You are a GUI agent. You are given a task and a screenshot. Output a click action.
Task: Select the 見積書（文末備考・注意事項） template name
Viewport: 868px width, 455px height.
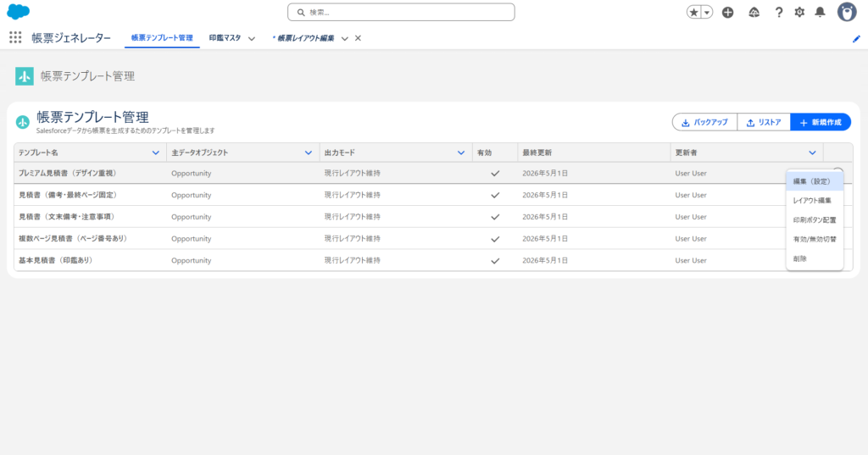pos(68,217)
